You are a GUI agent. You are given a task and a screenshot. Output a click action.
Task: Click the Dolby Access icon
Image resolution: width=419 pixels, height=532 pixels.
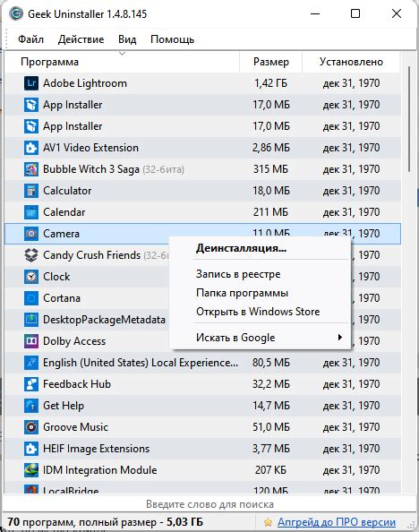tap(31, 341)
